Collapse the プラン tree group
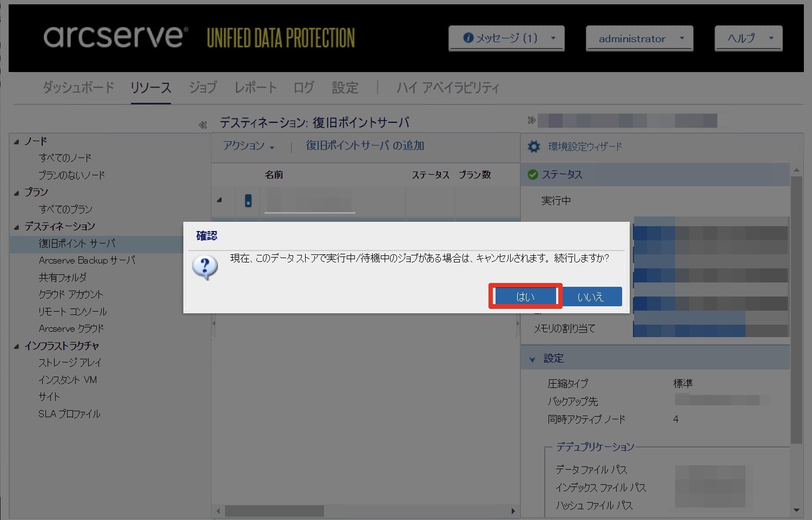The width and height of the screenshot is (812, 520). click(x=16, y=193)
